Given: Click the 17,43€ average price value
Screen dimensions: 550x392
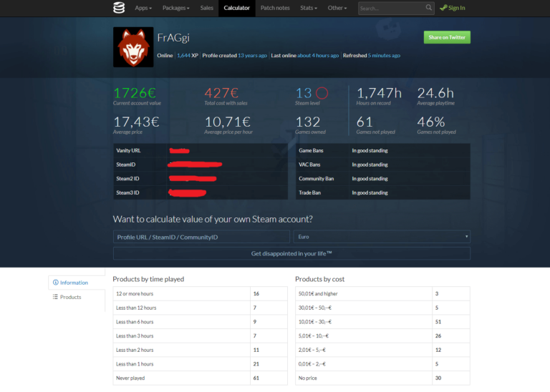Looking at the screenshot, I should [136, 122].
